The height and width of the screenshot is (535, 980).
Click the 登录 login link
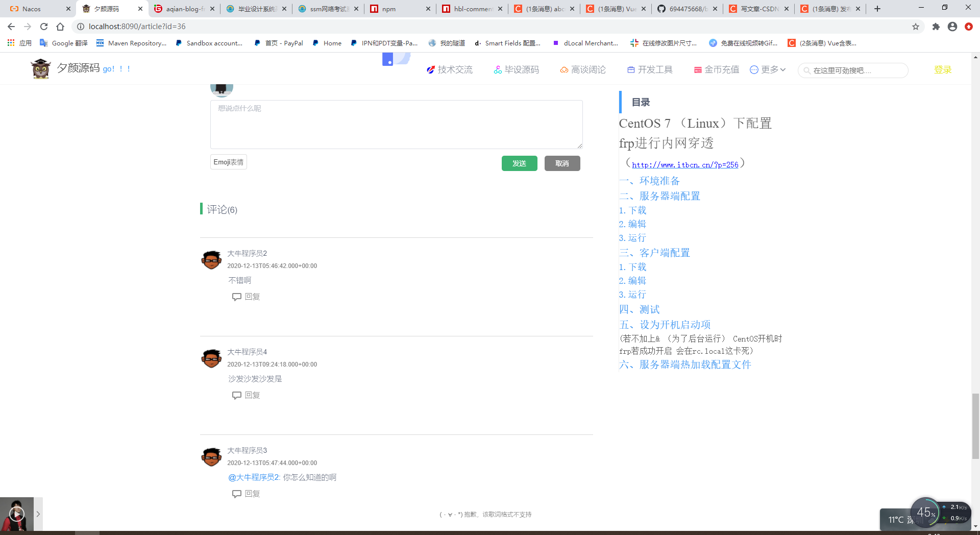click(943, 69)
